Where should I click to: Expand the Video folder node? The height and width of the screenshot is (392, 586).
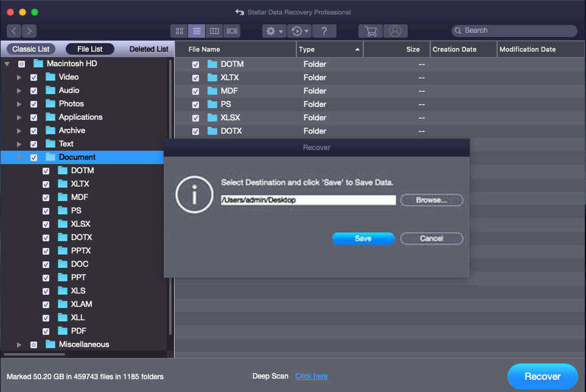tap(19, 77)
